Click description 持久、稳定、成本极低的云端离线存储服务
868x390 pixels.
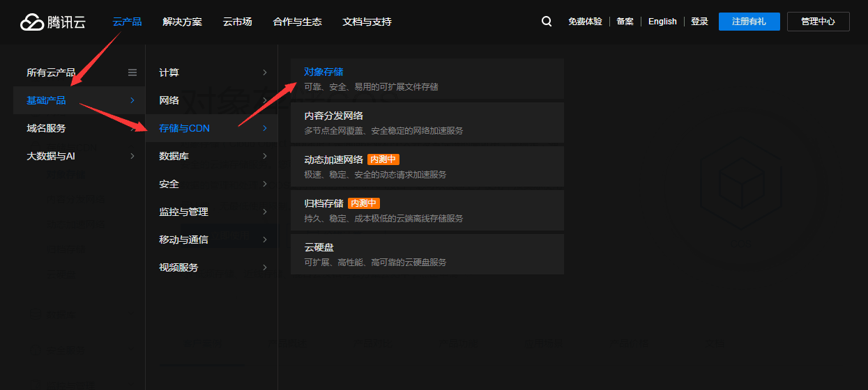click(384, 219)
